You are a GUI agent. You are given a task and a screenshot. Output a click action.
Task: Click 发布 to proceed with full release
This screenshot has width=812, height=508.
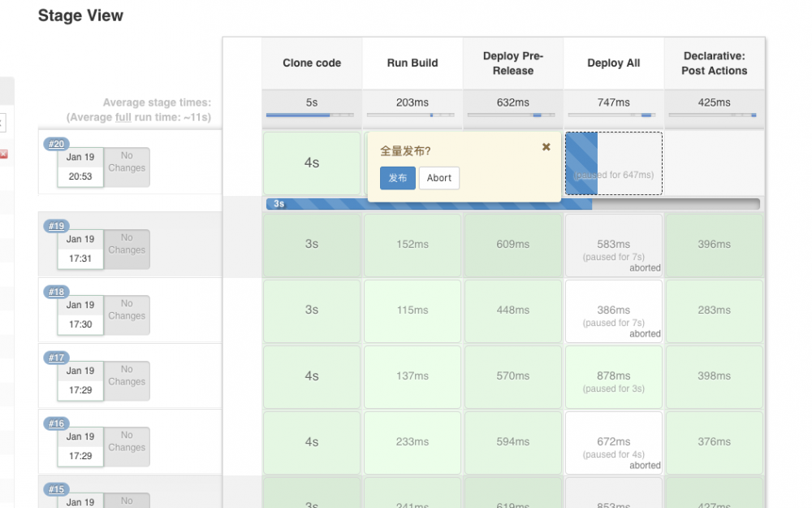pyautogui.click(x=397, y=177)
